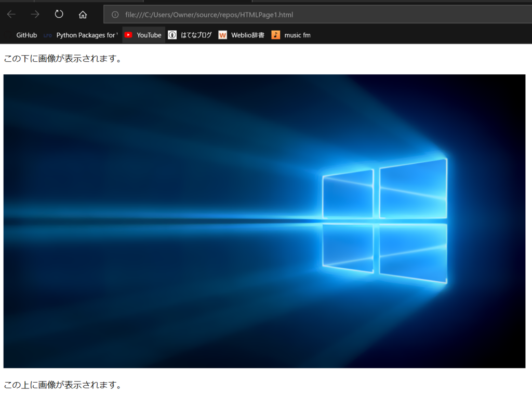The height and width of the screenshot is (406, 532).
Task: Open the music fm bookmark
Action: click(x=291, y=35)
